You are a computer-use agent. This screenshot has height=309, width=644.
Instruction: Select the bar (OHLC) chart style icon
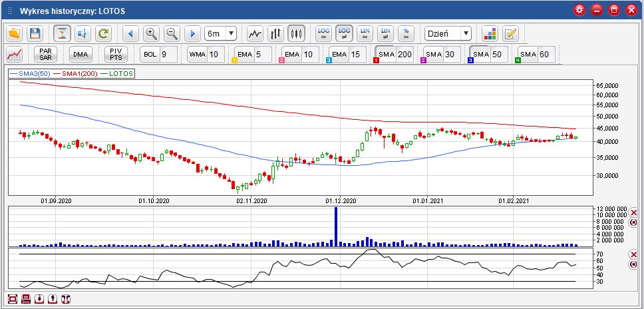tap(275, 33)
